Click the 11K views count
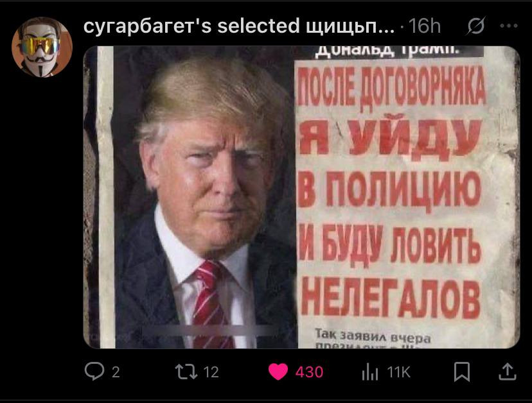 [x=398, y=372]
